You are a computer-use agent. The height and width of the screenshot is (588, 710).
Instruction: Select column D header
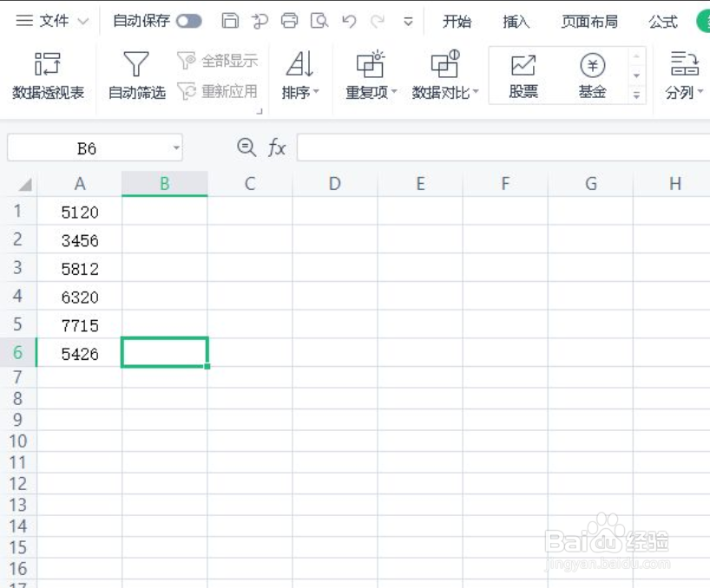click(335, 184)
